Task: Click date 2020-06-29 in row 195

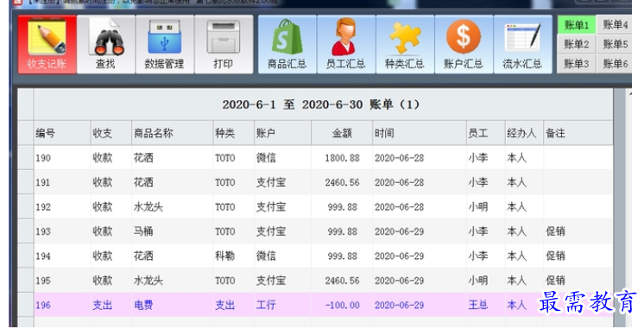Action: 399,281
